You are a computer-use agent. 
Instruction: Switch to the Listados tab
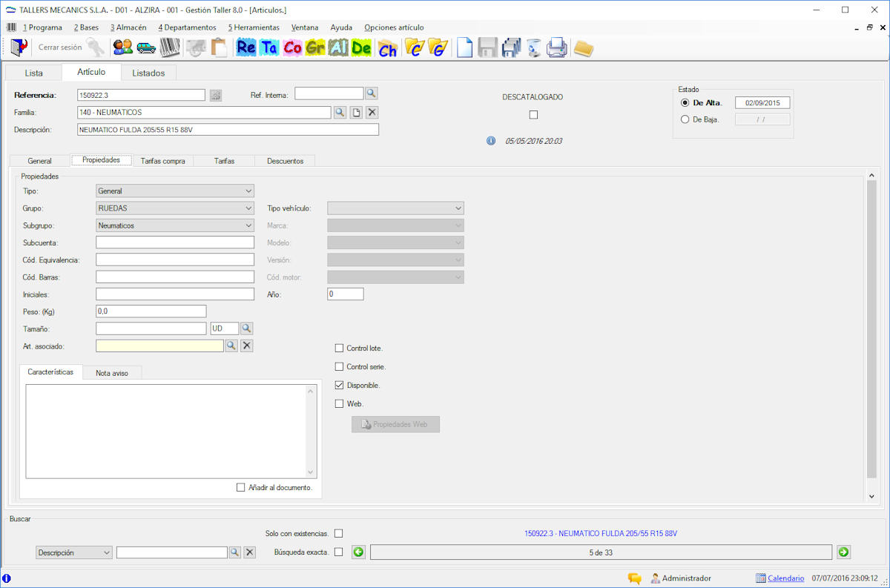[x=148, y=73]
